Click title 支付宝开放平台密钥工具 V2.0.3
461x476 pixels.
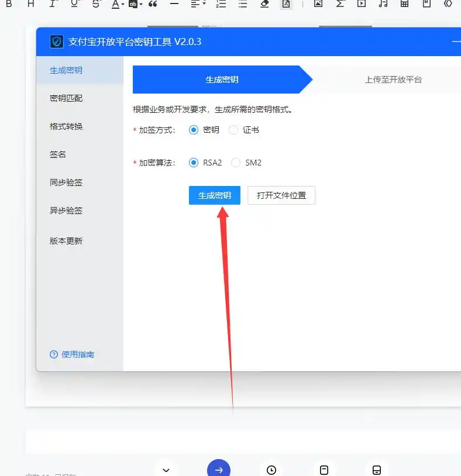tap(135, 42)
